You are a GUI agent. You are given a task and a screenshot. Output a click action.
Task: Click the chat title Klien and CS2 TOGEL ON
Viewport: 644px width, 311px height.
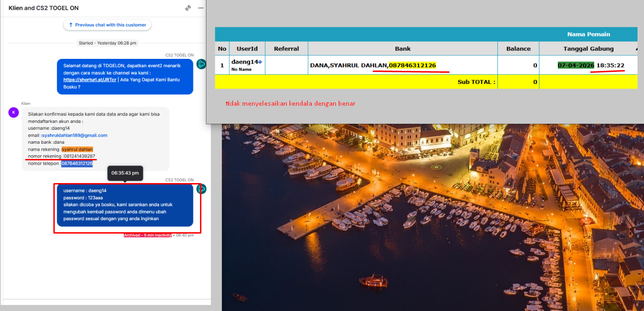(x=44, y=8)
